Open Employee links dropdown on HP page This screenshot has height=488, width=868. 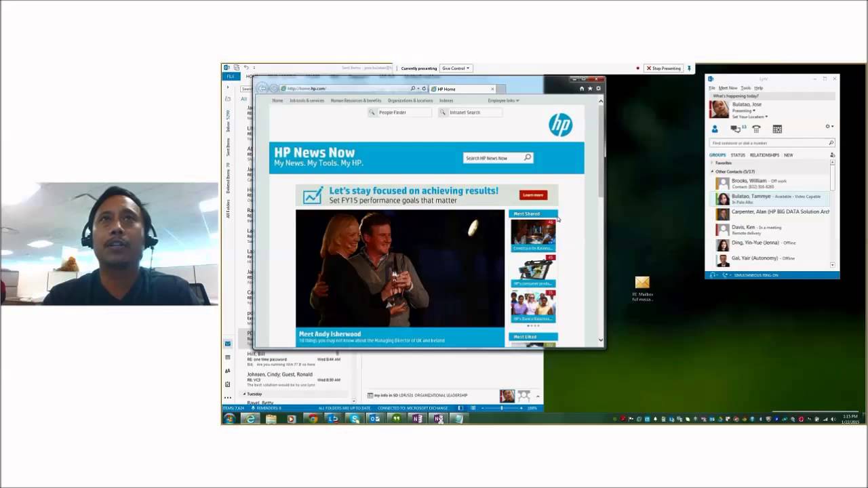point(503,100)
